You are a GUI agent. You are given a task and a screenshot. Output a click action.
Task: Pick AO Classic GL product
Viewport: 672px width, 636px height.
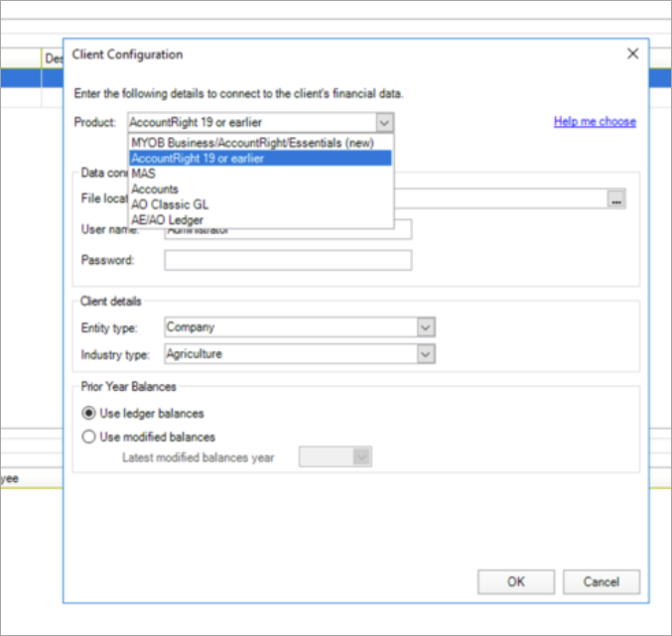point(261,204)
